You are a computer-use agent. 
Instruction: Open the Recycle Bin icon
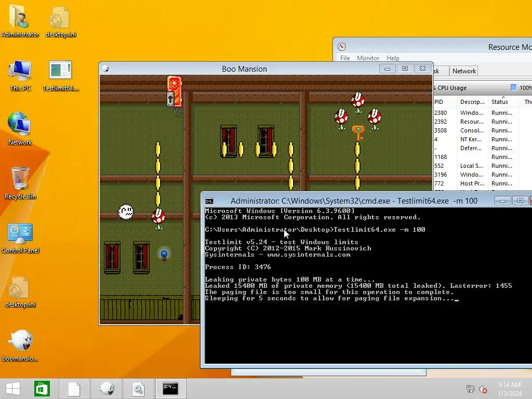20,183
